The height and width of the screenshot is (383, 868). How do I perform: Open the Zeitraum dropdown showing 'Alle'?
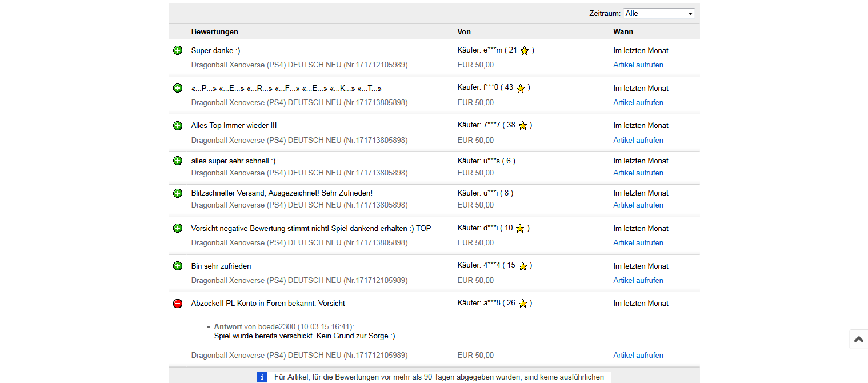click(658, 13)
